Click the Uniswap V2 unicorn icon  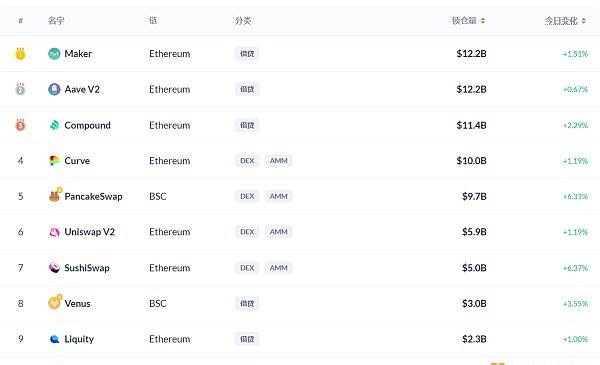coord(54,232)
